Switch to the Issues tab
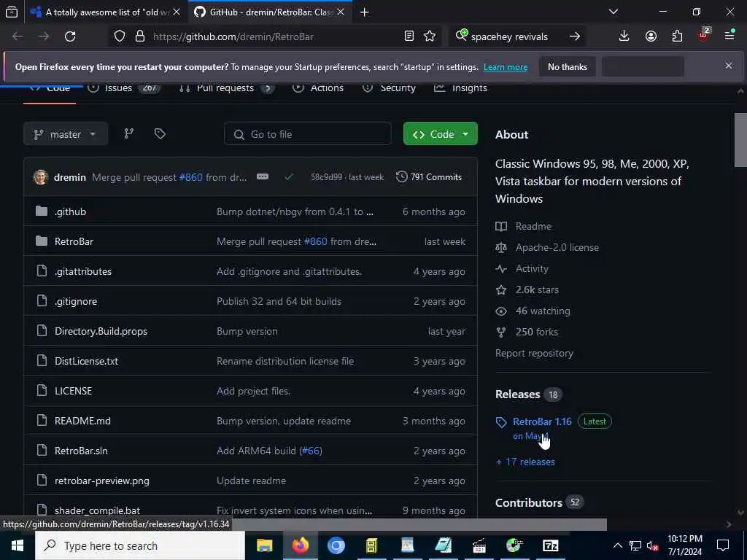 [124, 88]
